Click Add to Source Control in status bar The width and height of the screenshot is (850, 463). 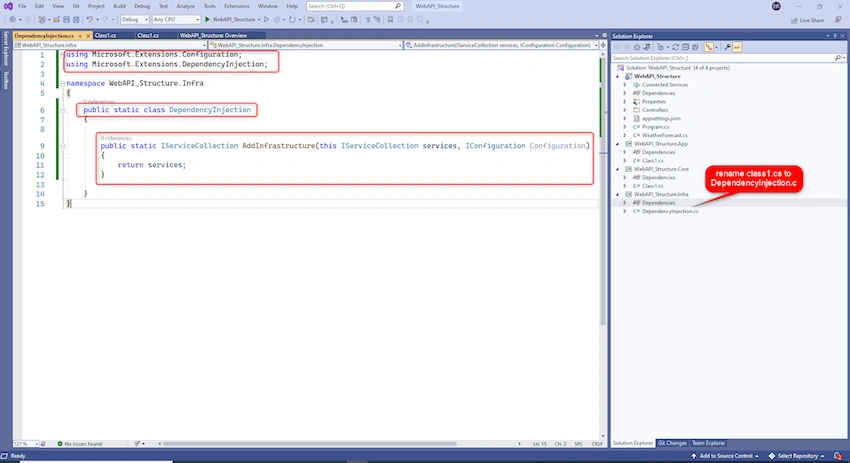click(x=724, y=456)
